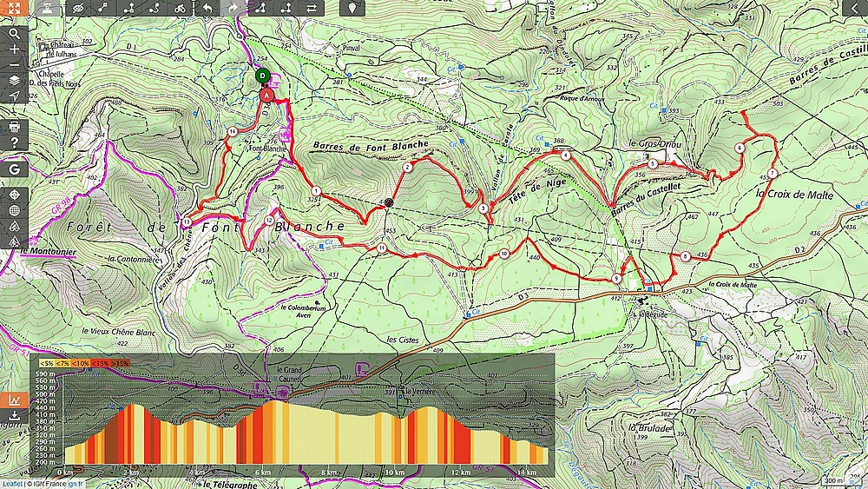Toggle the globe grid overlay icon

coord(14,210)
